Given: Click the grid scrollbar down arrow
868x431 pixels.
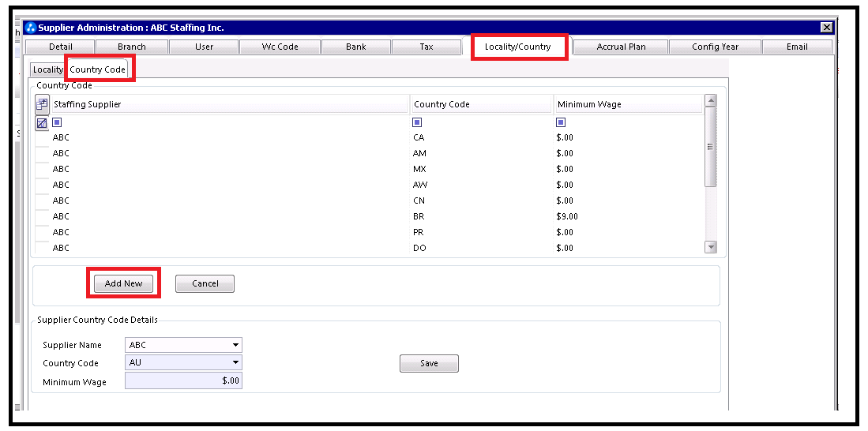Looking at the screenshot, I should [x=710, y=247].
